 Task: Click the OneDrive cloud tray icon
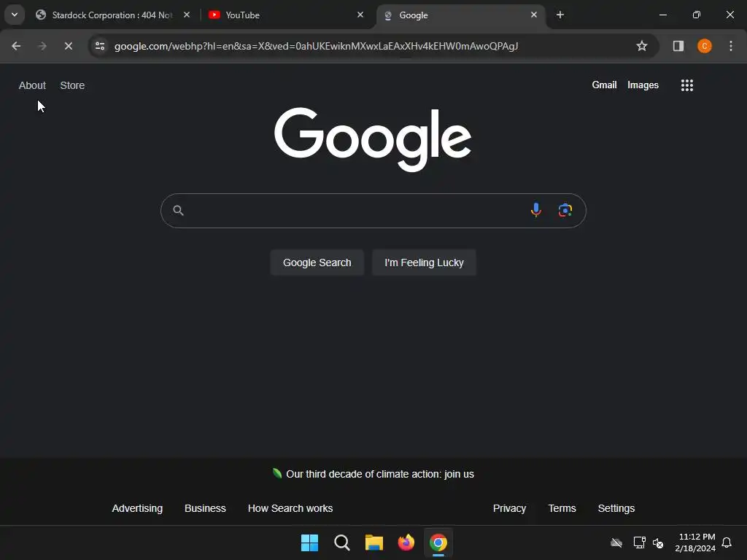(x=616, y=542)
